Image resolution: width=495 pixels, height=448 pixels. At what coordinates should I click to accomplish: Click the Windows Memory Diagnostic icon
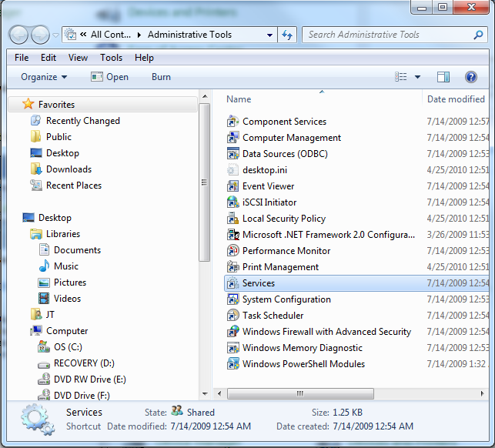point(233,348)
